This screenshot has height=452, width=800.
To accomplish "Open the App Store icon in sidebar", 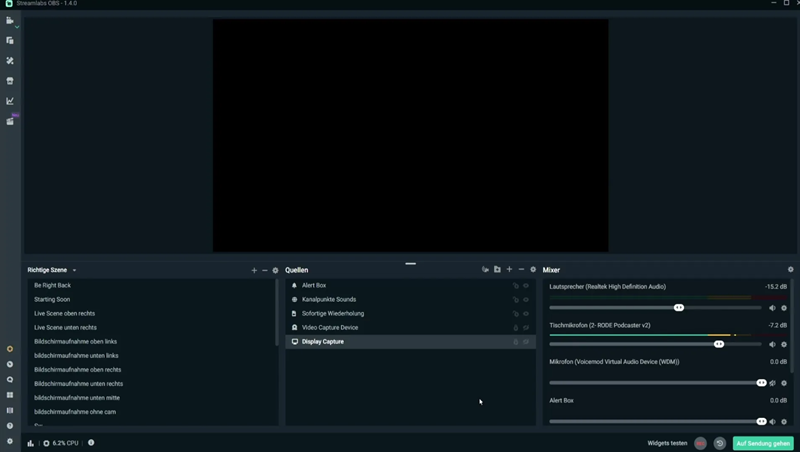I will click(x=10, y=81).
